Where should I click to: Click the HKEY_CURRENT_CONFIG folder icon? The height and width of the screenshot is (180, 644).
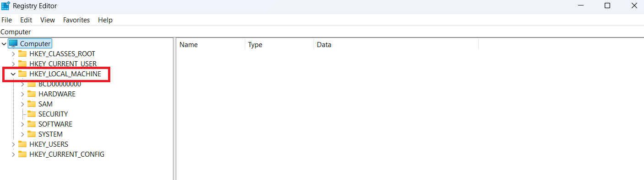tap(22, 154)
